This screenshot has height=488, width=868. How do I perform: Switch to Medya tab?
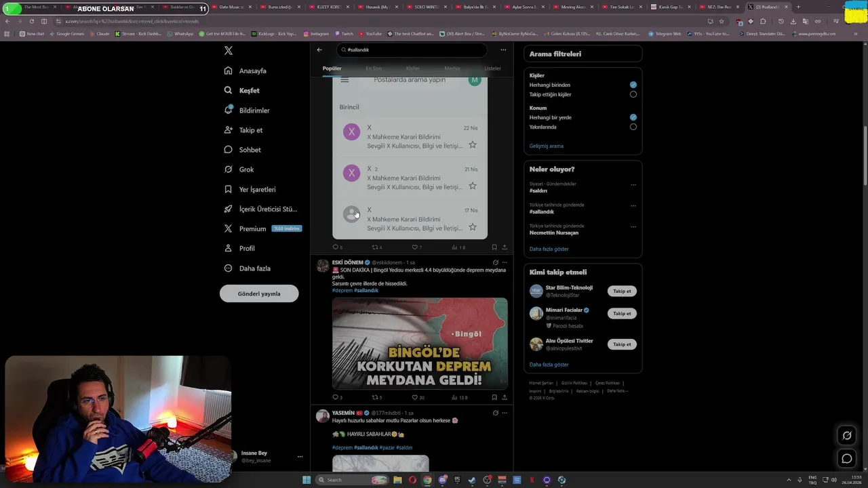point(452,68)
